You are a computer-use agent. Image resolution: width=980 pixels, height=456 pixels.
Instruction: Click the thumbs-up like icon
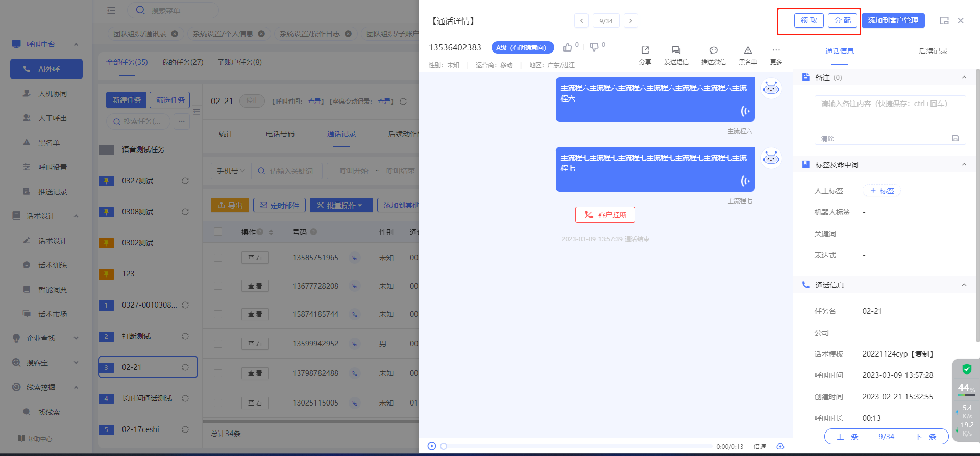(x=567, y=47)
